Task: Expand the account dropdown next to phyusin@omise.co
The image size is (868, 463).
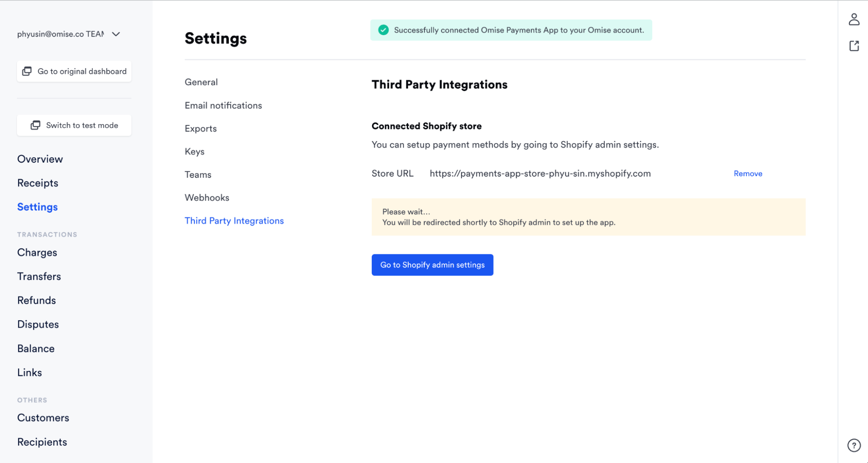Action: 116,34
